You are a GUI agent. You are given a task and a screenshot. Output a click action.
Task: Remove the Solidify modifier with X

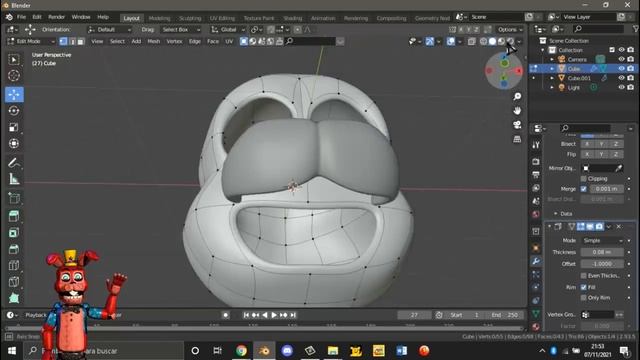(619, 227)
